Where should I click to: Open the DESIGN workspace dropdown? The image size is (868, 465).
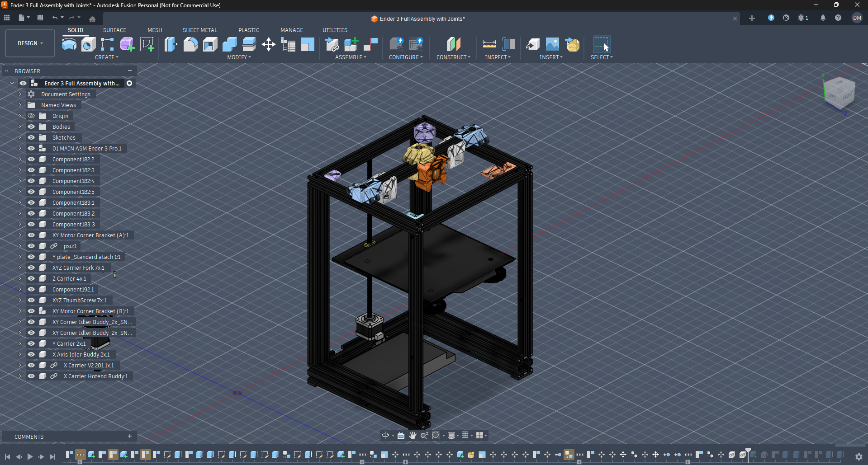(x=30, y=43)
